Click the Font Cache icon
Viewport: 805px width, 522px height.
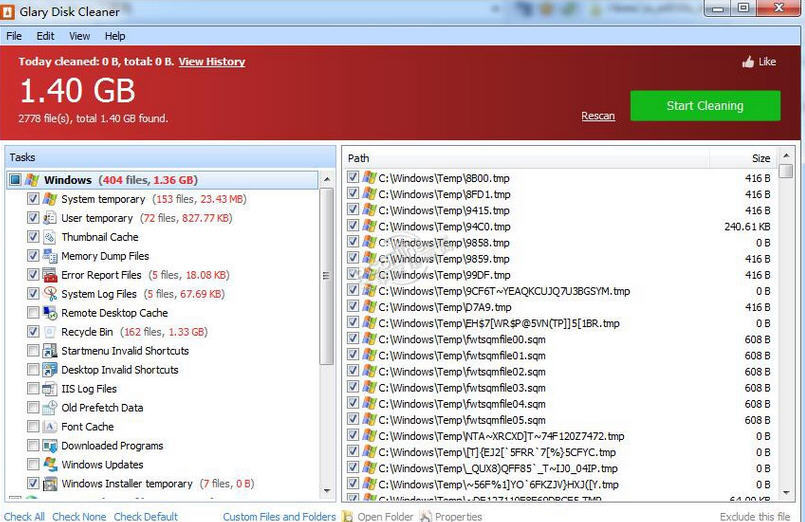click(50, 427)
